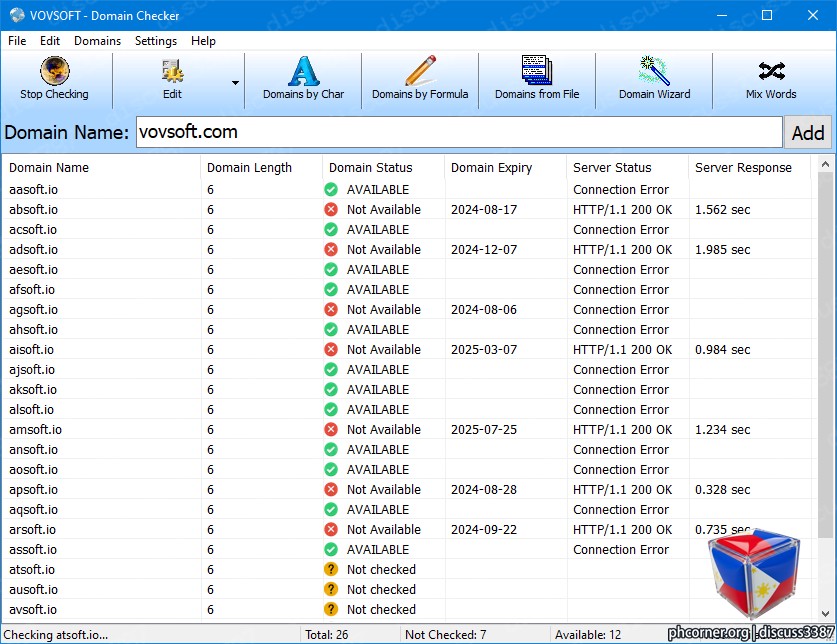Click the red status icon for arsoft.io
837x644 pixels.
331,529
